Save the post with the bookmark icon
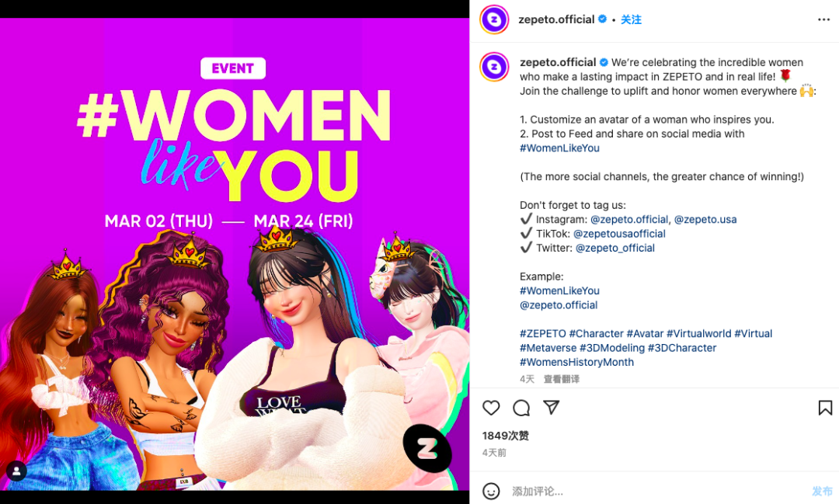Image resolution: width=839 pixels, height=504 pixels. (825, 408)
